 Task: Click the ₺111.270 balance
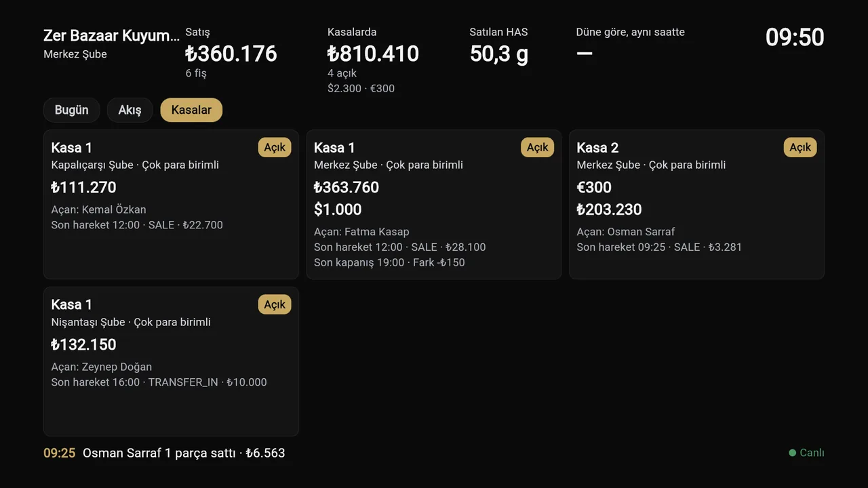83,187
